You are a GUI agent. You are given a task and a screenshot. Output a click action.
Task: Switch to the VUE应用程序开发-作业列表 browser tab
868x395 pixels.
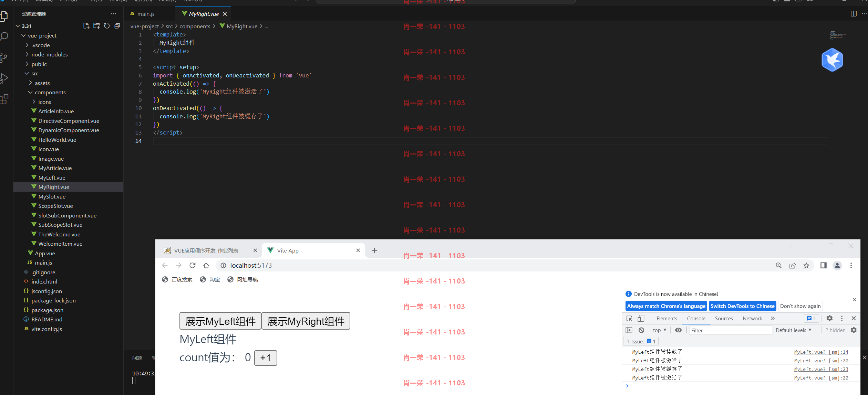click(206, 250)
